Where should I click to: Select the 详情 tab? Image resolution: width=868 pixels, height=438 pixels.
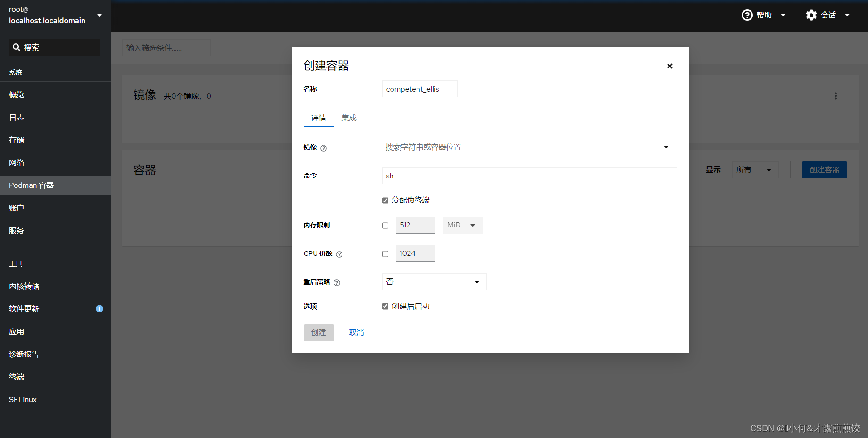tap(318, 118)
